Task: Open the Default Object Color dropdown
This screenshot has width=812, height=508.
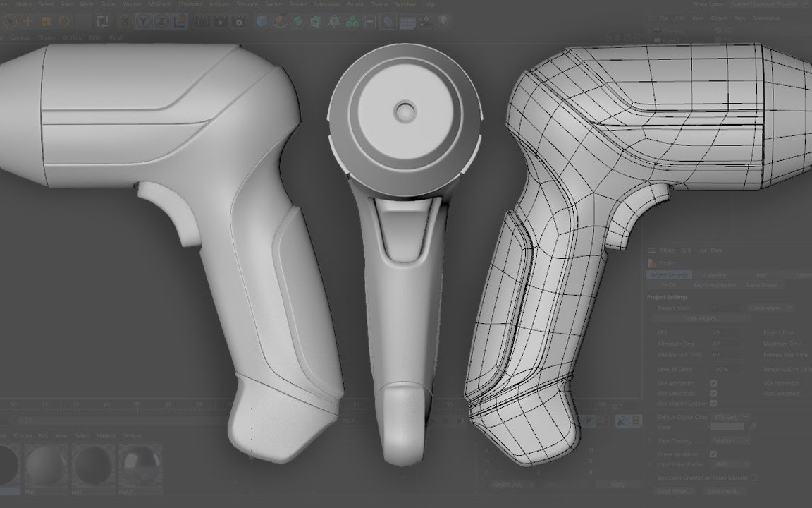Action: [731, 417]
